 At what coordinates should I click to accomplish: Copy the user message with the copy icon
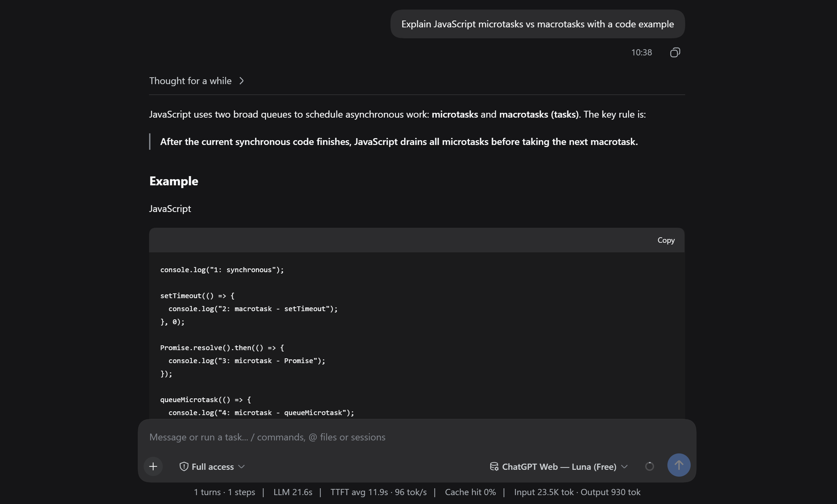(x=675, y=52)
